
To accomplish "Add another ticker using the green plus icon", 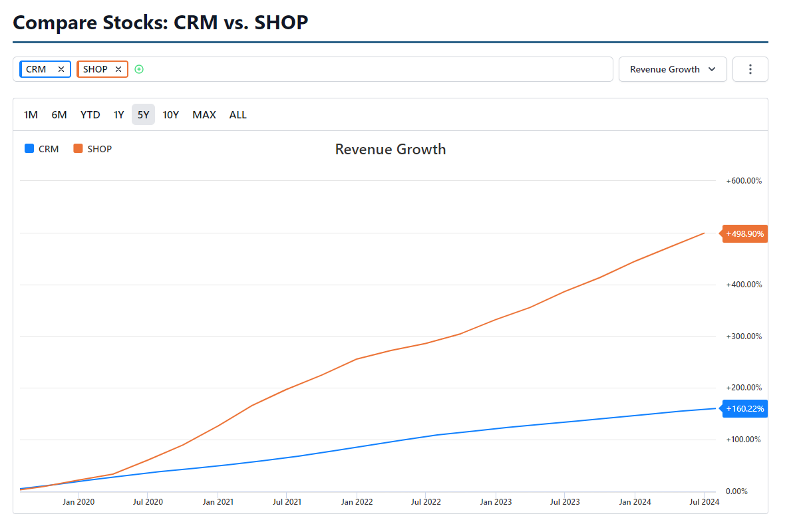I will tap(139, 68).
